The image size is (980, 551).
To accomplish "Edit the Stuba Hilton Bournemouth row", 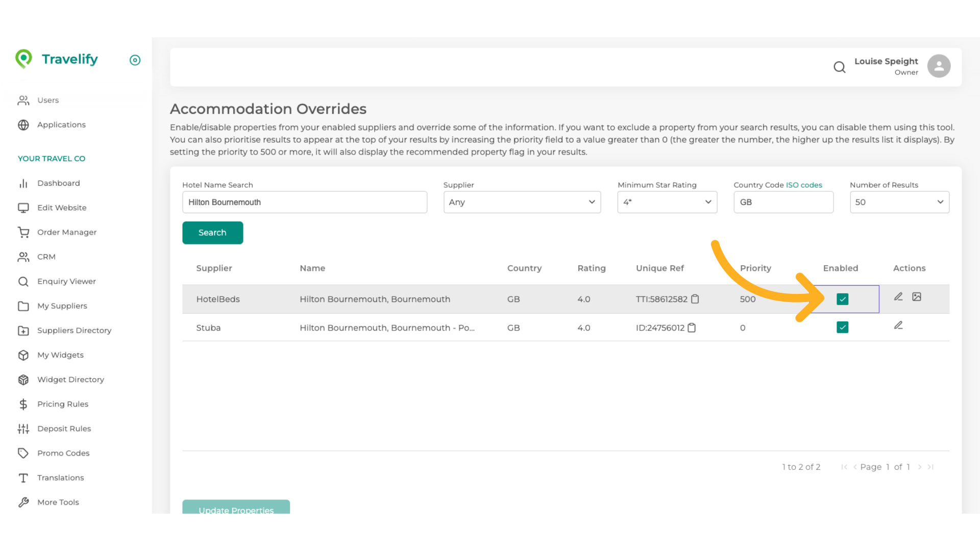I will point(898,325).
